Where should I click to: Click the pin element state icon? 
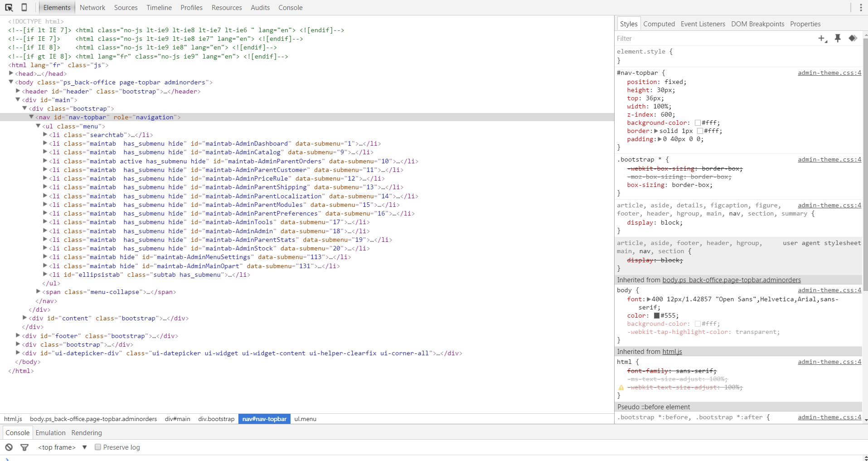coord(838,39)
